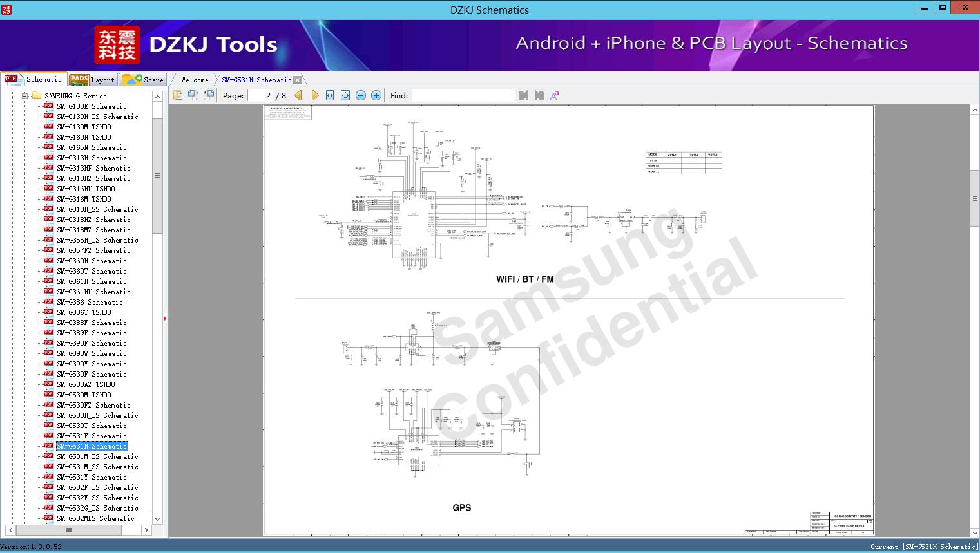The width and height of the screenshot is (980, 553).
Task: Open SM-G355H_DS Schematic file
Action: (x=97, y=240)
